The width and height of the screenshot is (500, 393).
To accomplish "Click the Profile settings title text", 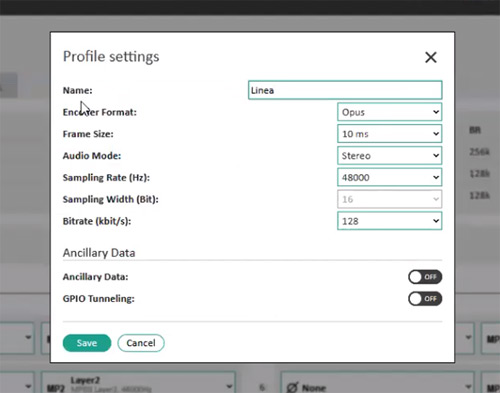I will (x=111, y=57).
